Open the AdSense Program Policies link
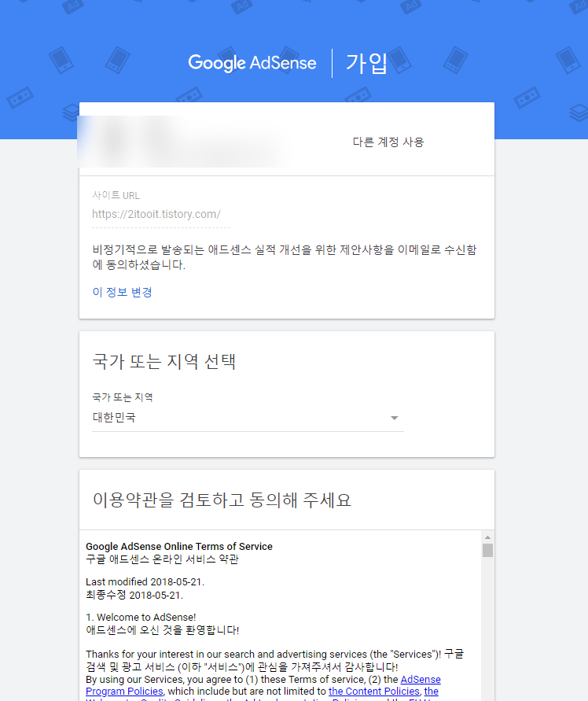The height and width of the screenshot is (701, 588). [x=263, y=685]
